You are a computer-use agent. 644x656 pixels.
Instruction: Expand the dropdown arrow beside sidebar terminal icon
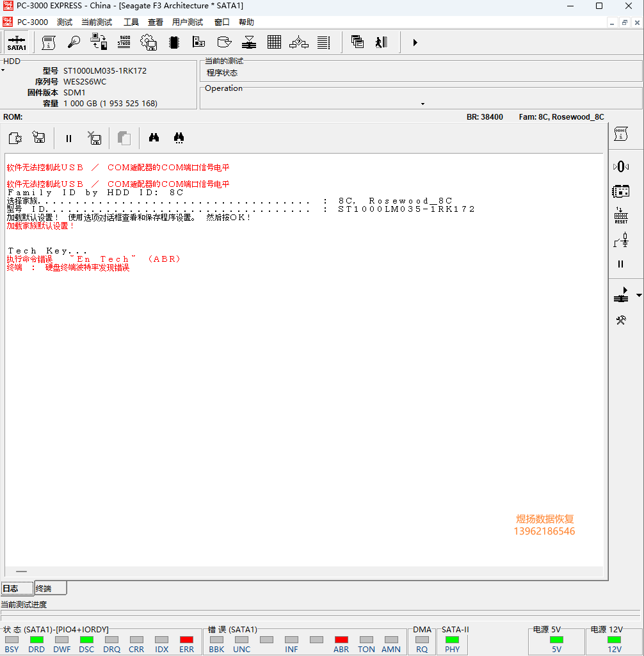(x=639, y=296)
